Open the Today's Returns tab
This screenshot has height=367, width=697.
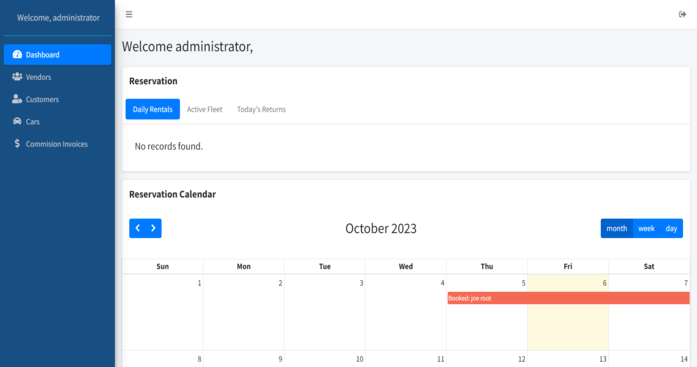(x=261, y=109)
